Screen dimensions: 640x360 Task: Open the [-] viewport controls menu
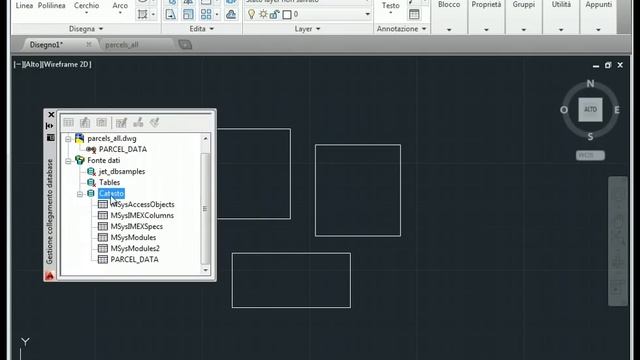[18, 64]
